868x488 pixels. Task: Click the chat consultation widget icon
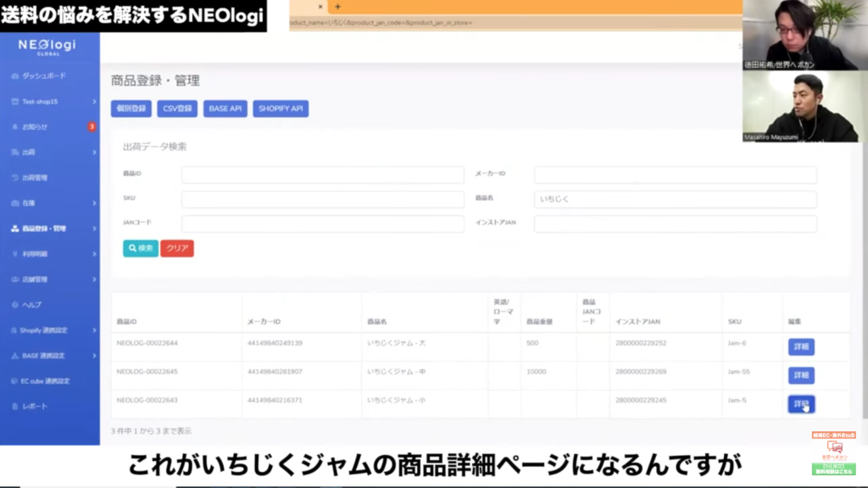(x=834, y=447)
